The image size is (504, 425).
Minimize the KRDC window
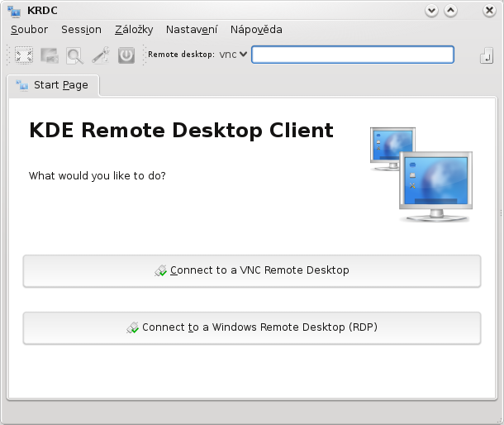click(431, 11)
